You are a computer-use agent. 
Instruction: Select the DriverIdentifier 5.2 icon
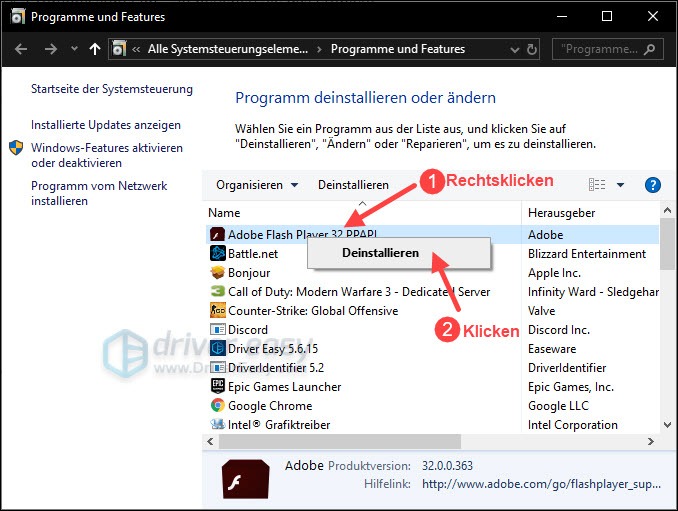pos(217,367)
